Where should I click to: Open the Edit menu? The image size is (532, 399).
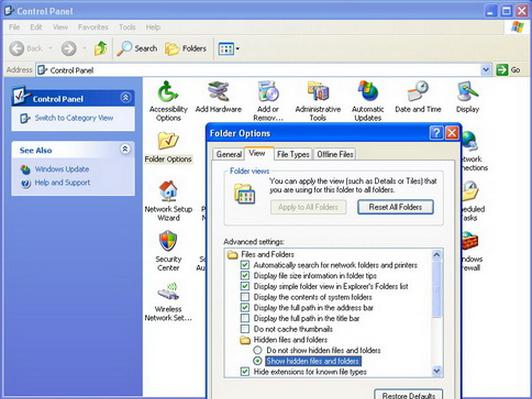[x=36, y=27]
